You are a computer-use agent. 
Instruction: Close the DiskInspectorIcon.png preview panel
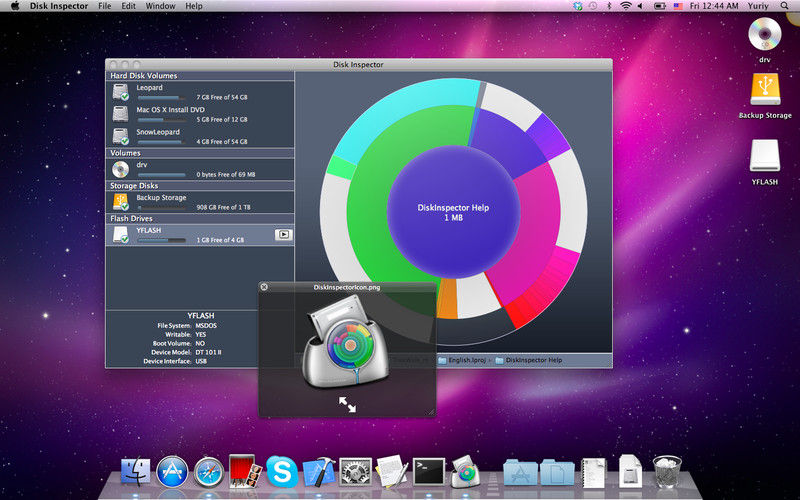click(x=264, y=287)
